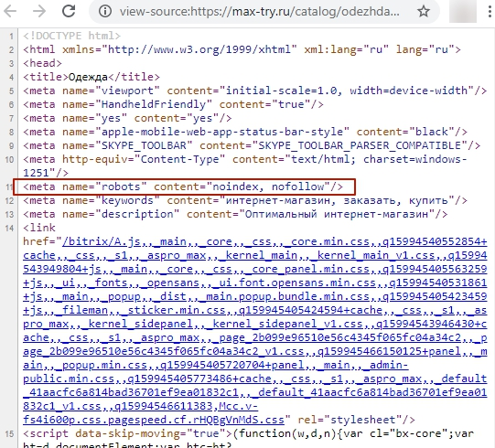Image resolution: width=495 pixels, height=448 pixels.
Task: Click the browser back arrow
Action: point(10,11)
